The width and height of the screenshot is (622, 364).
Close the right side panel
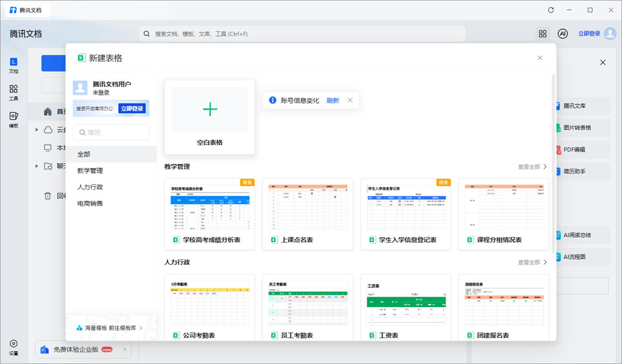pos(602,62)
